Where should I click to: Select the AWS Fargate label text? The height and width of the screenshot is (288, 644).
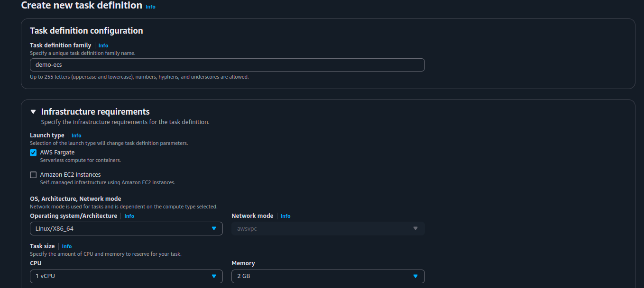(x=57, y=153)
